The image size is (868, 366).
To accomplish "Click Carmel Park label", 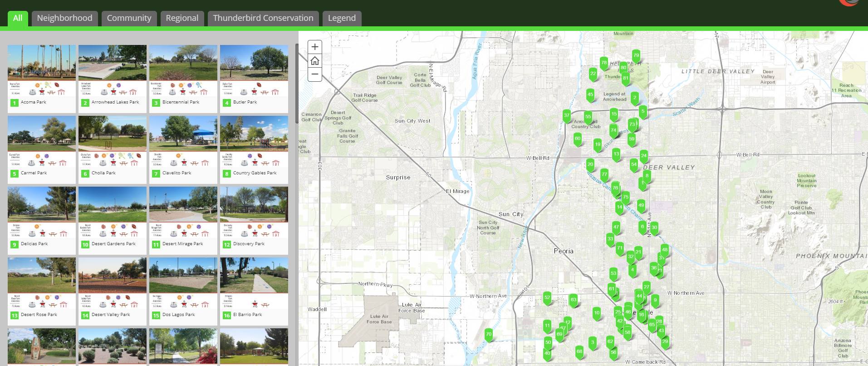I will click(x=34, y=173).
